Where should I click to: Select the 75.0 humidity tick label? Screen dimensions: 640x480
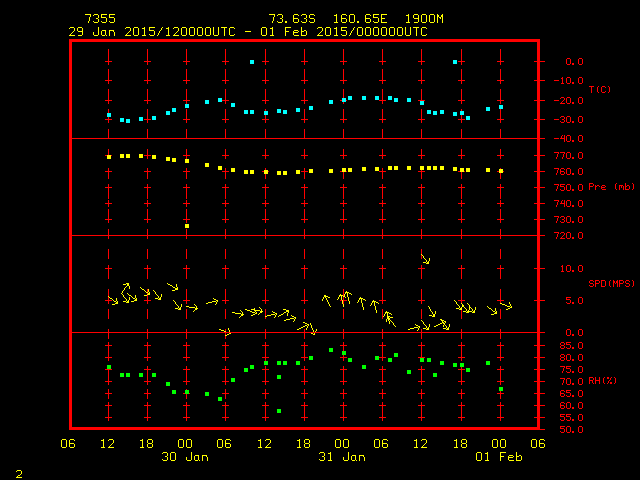[x=571, y=370]
